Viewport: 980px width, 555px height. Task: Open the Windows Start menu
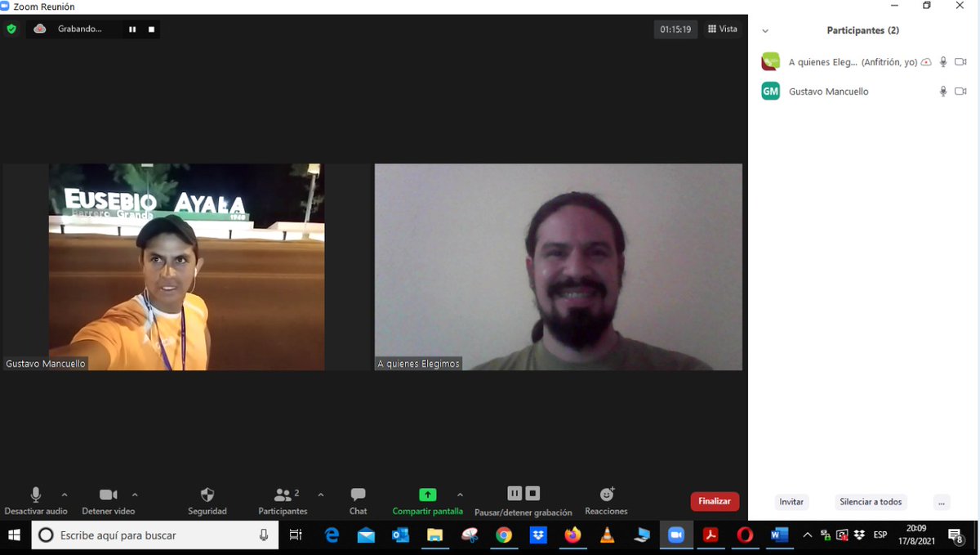click(15, 535)
